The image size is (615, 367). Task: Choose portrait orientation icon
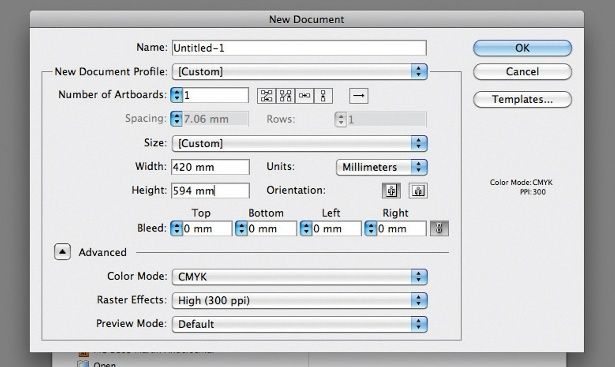(x=391, y=191)
